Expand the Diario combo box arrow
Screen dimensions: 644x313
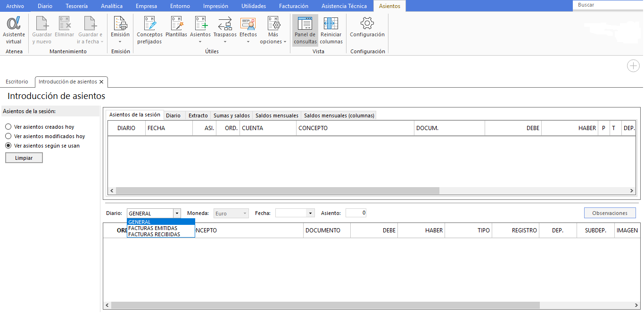pyautogui.click(x=177, y=214)
